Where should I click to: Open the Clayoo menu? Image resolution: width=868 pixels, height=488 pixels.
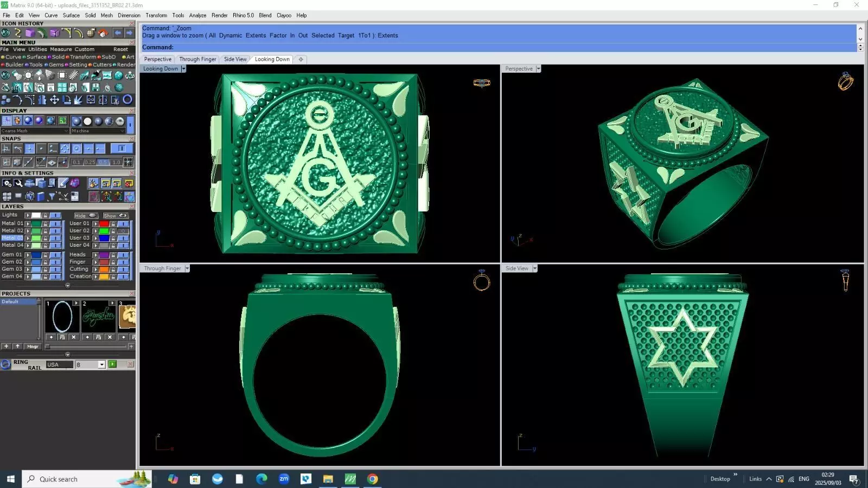(x=284, y=15)
